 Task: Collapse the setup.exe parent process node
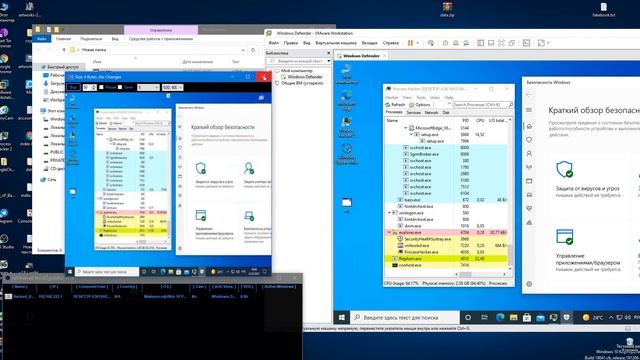[411, 134]
